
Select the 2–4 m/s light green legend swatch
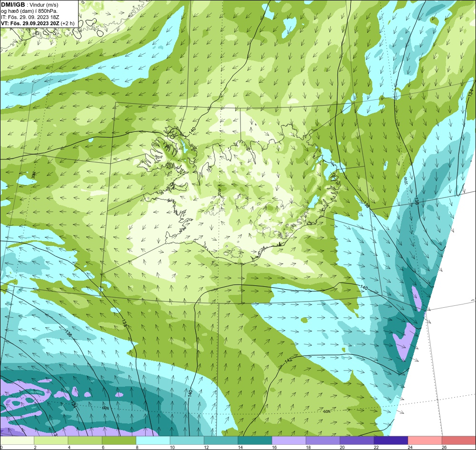click(51, 440)
